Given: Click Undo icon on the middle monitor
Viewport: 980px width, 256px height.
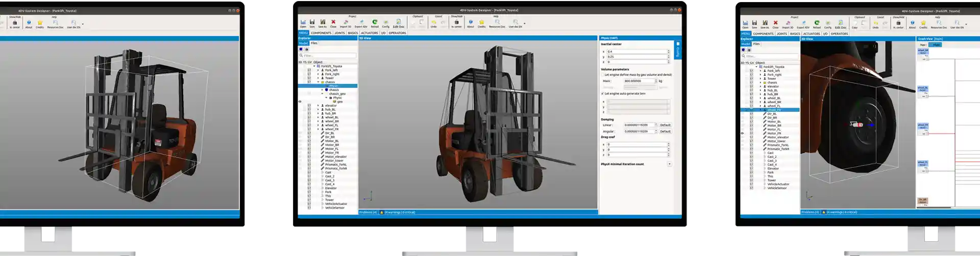Looking at the screenshot, I should pos(433,23).
